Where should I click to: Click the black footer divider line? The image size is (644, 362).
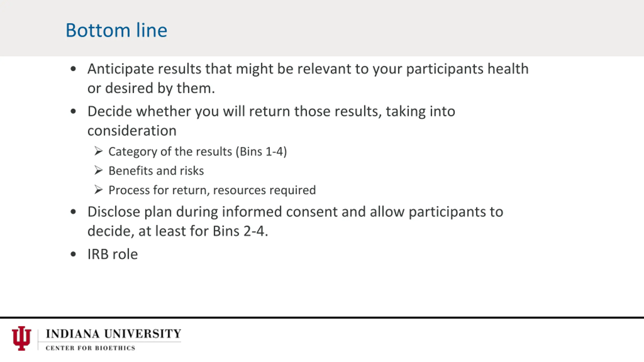[322, 318]
